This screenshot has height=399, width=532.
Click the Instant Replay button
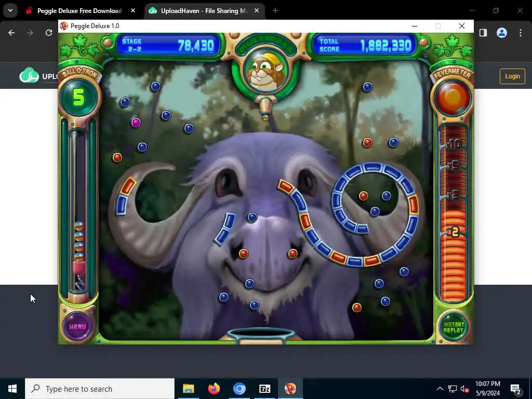coord(453,327)
